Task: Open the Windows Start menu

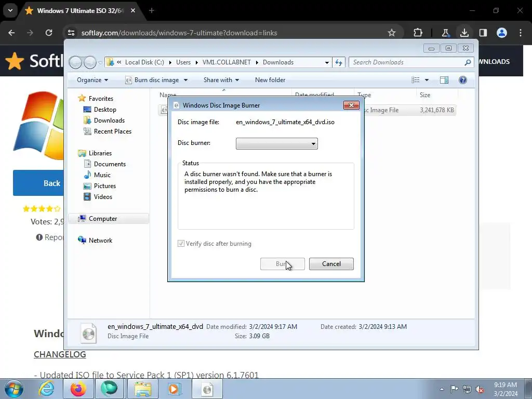Action: point(14,389)
